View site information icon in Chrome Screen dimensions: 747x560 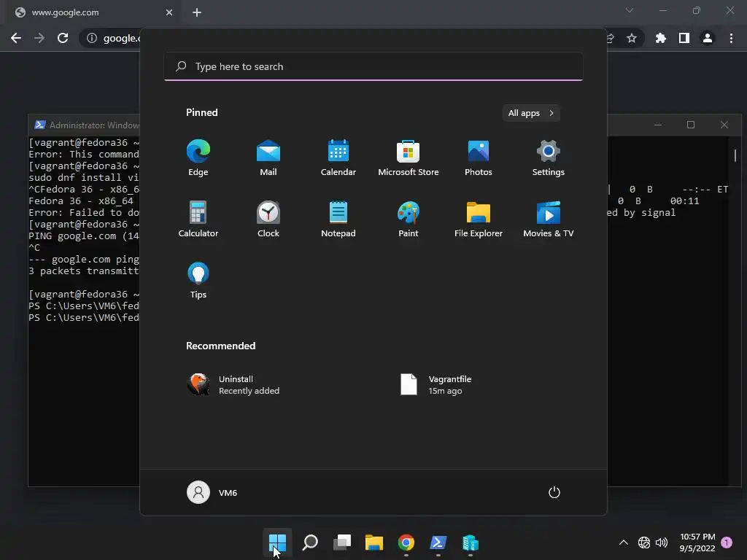coord(92,38)
